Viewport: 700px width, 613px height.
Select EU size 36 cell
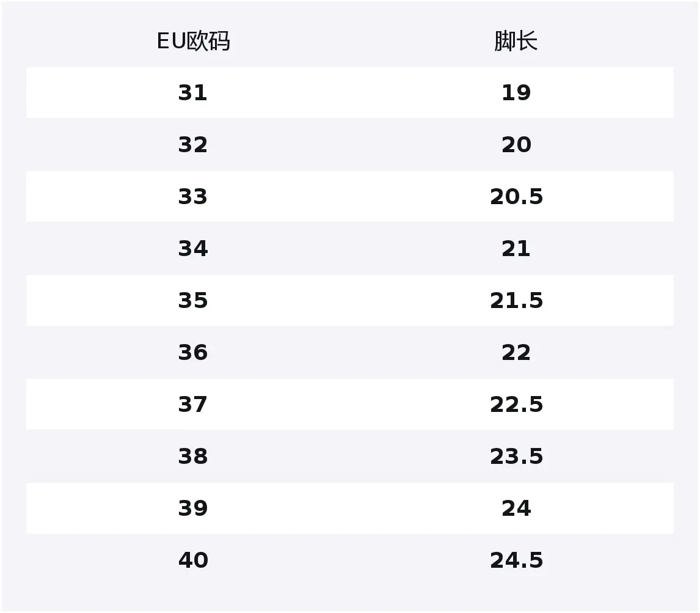click(x=193, y=353)
